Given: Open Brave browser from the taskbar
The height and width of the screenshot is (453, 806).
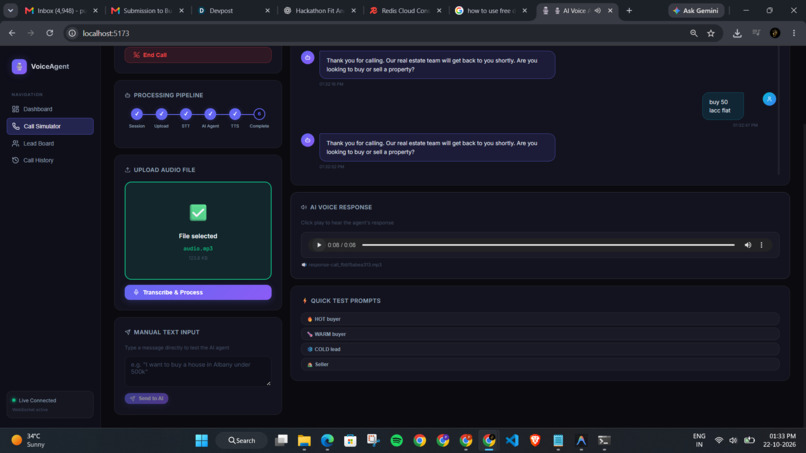Looking at the screenshot, I should click(x=535, y=441).
